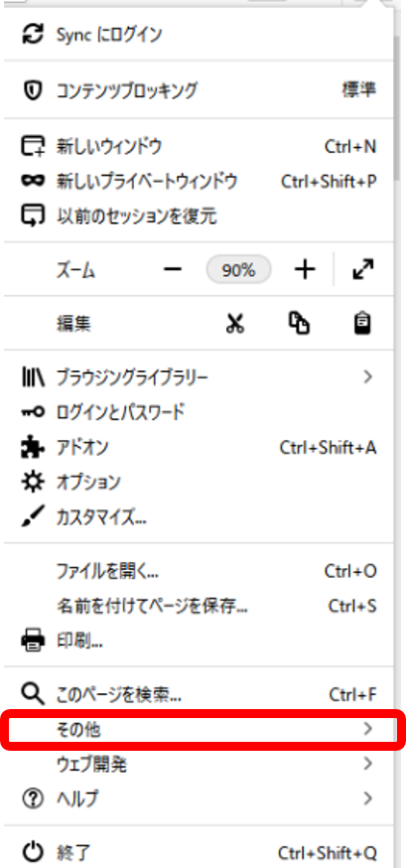Expand the その他 submenu

[x=199, y=729]
